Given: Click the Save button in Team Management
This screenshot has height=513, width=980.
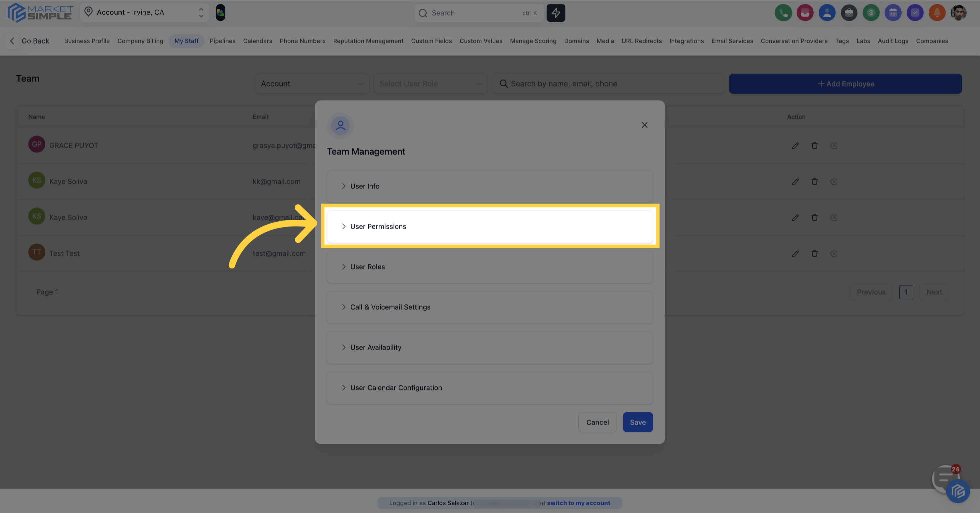Looking at the screenshot, I should [638, 422].
